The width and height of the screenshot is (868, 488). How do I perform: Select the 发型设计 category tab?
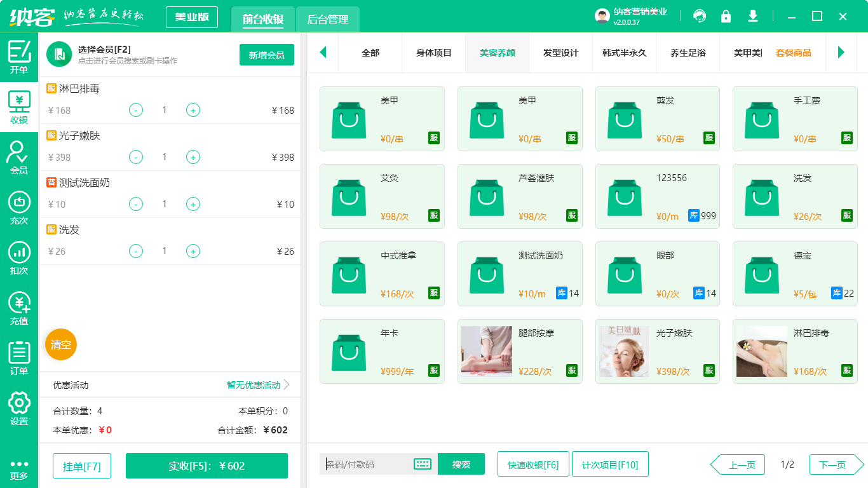coord(560,53)
